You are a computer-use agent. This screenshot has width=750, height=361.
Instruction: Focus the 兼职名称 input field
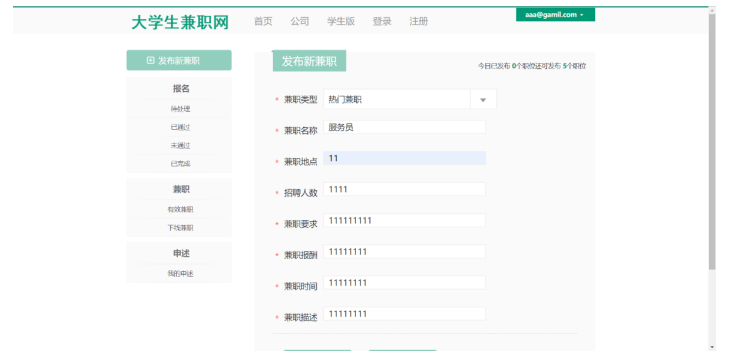pos(405,127)
